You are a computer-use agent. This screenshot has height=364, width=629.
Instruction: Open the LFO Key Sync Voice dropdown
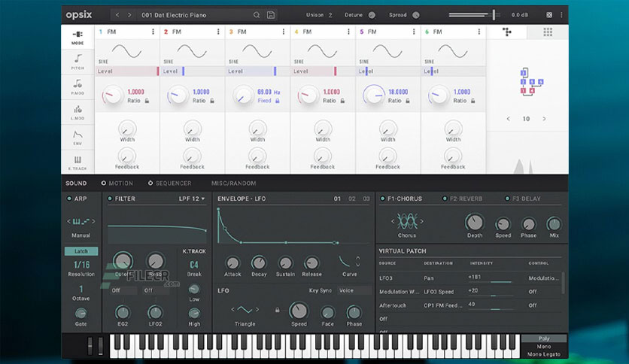click(x=354, y=290)
